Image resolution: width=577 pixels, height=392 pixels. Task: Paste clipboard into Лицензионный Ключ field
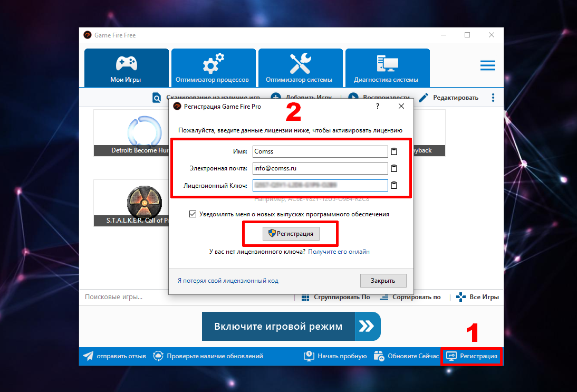tap(394, 185)
